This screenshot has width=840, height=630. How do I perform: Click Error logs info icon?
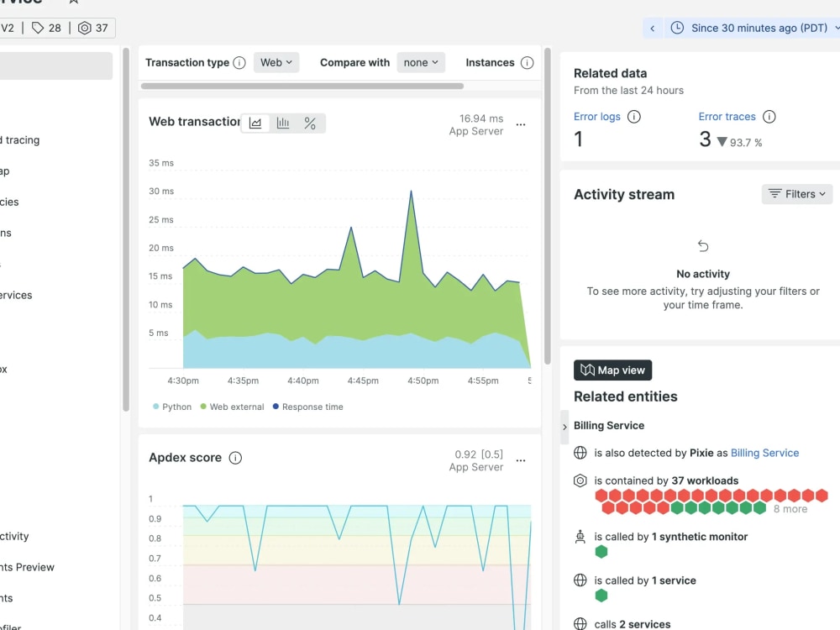pyautogui.click(x=633, y=117)
